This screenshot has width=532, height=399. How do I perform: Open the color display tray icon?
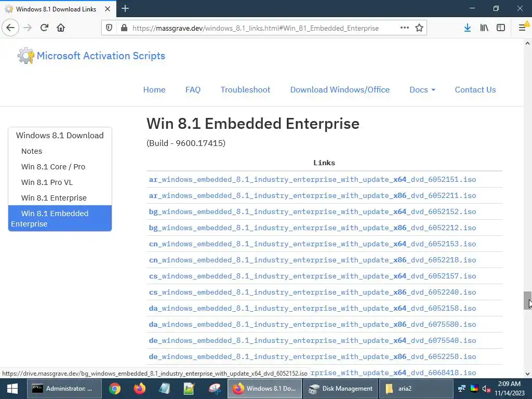474,389
